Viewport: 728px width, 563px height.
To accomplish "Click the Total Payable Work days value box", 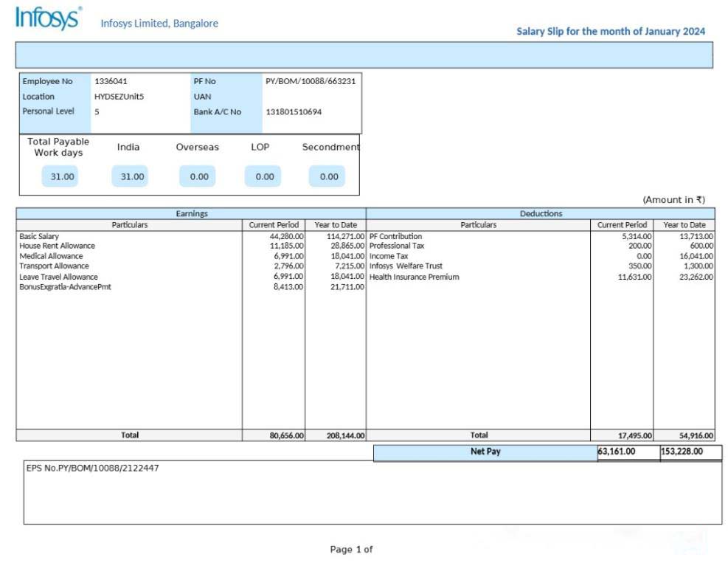I will point(60,177).
